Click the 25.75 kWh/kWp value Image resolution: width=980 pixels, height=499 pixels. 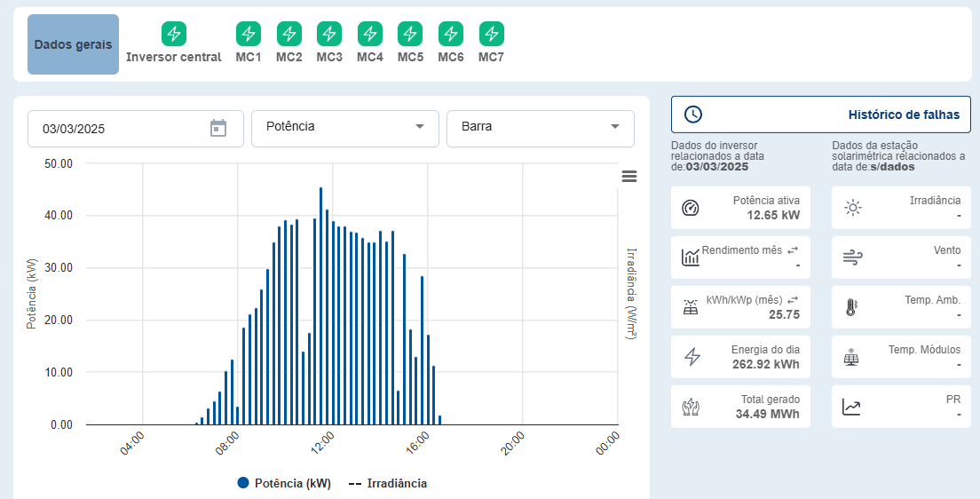(785, 314)
